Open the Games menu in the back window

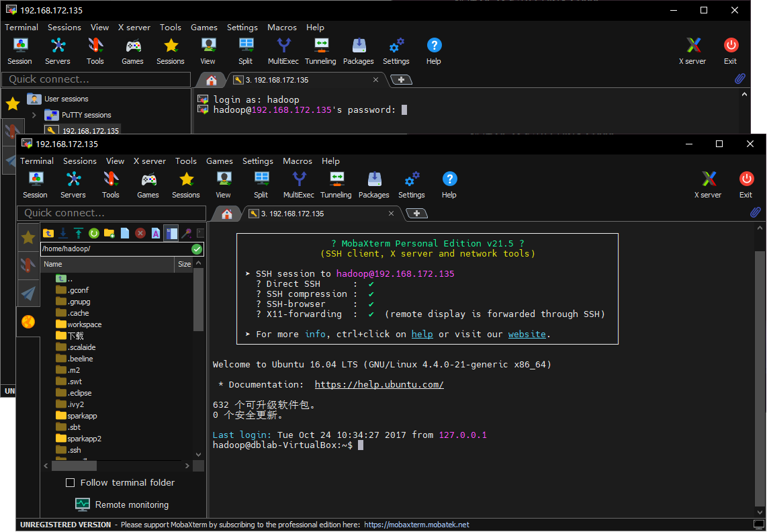[x=204, y=28]
